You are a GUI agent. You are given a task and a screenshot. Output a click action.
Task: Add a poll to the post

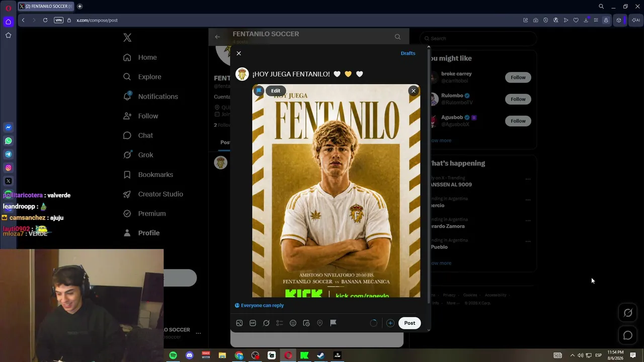280,323
